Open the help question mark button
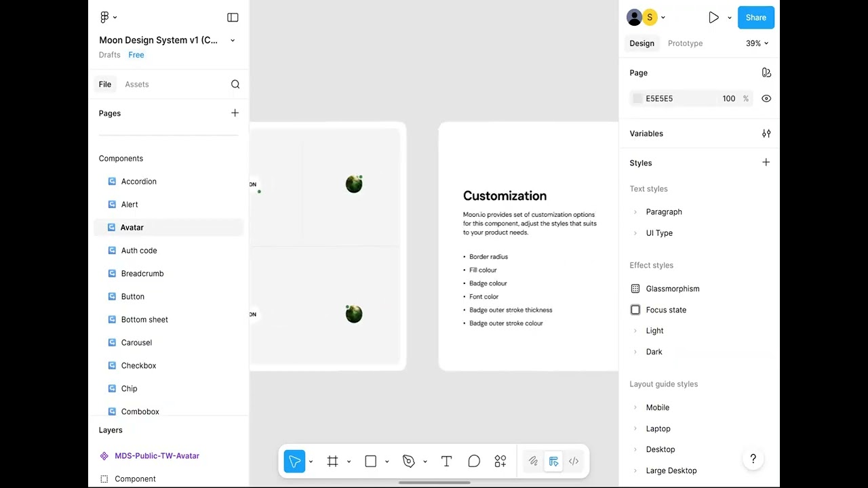The image size is (868, 488). [x=753, y=459]
